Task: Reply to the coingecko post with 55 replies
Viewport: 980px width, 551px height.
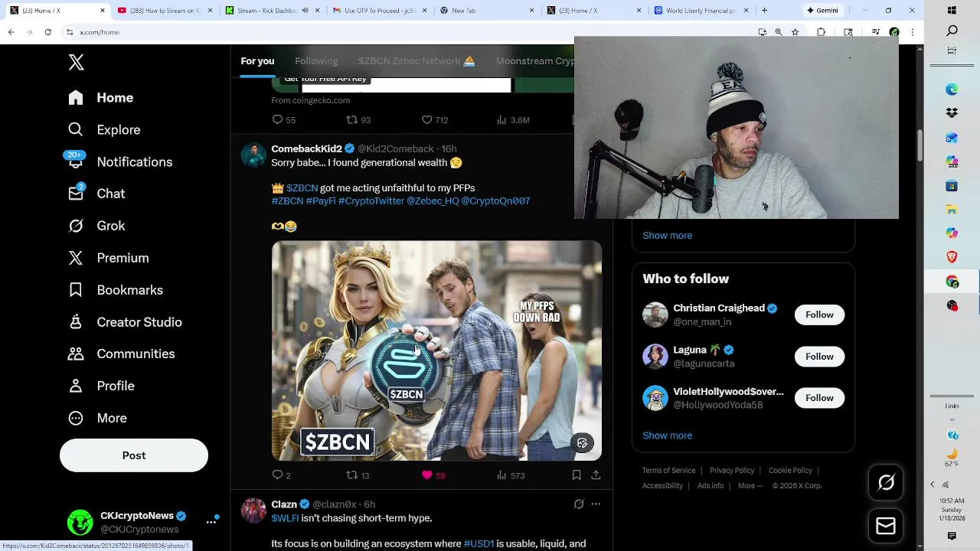Action: click(x=277, y=119)
